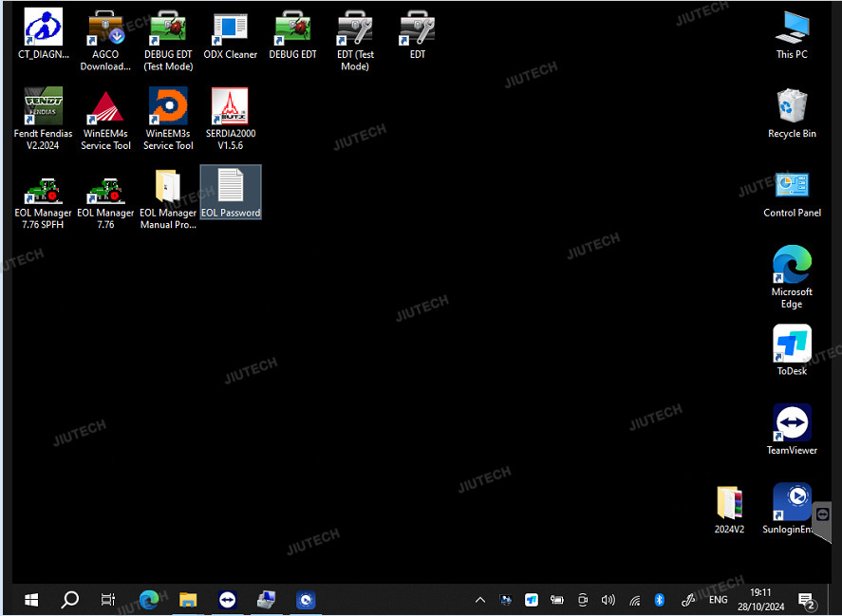Open File Explorer from the taskbar
The height and width of the screenshot is (616, 842).
188,600
